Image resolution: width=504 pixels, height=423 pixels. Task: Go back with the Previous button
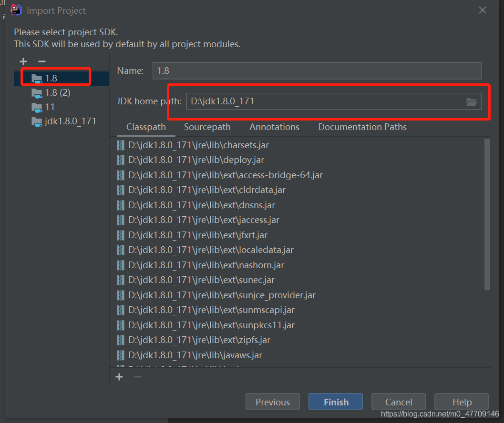point(272,402)
